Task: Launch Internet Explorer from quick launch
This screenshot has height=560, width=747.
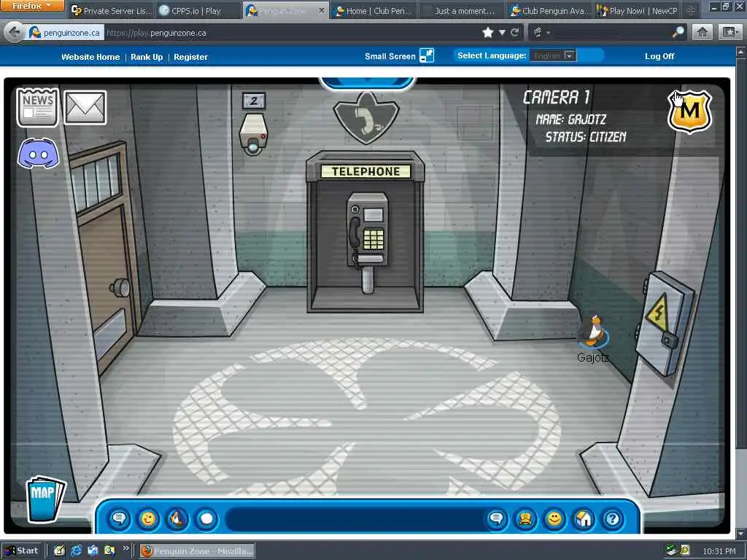Action: tap(76, 551)
